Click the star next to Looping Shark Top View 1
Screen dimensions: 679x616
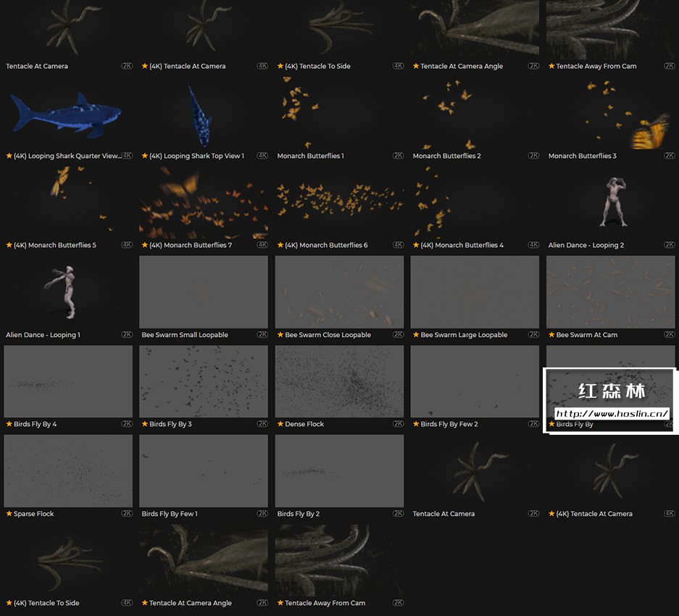(145, 156)
